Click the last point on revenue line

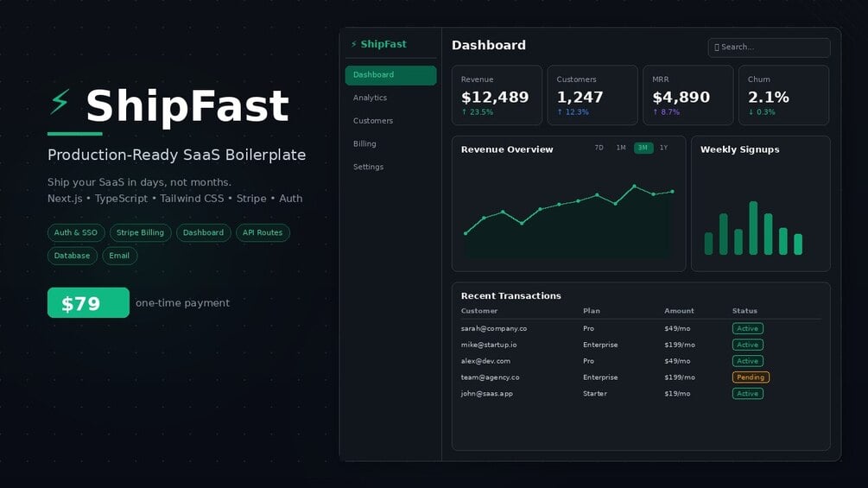pyautogui.click(x=673, y=192)
